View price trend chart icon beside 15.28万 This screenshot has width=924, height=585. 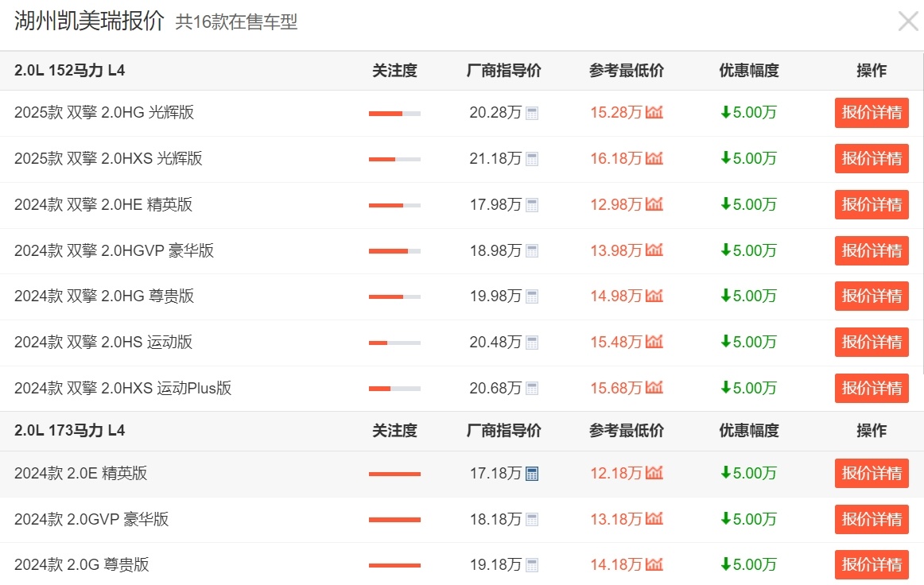point(654,112)
